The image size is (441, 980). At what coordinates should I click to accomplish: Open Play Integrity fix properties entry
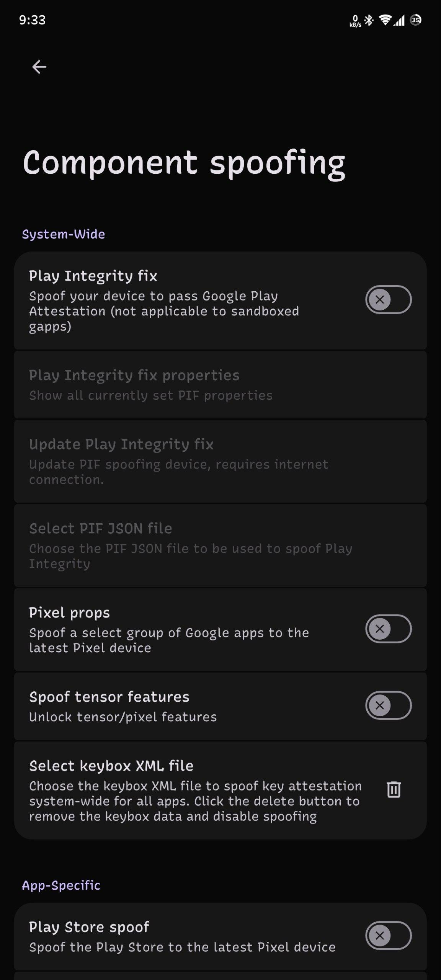click(x=220, y=385)
